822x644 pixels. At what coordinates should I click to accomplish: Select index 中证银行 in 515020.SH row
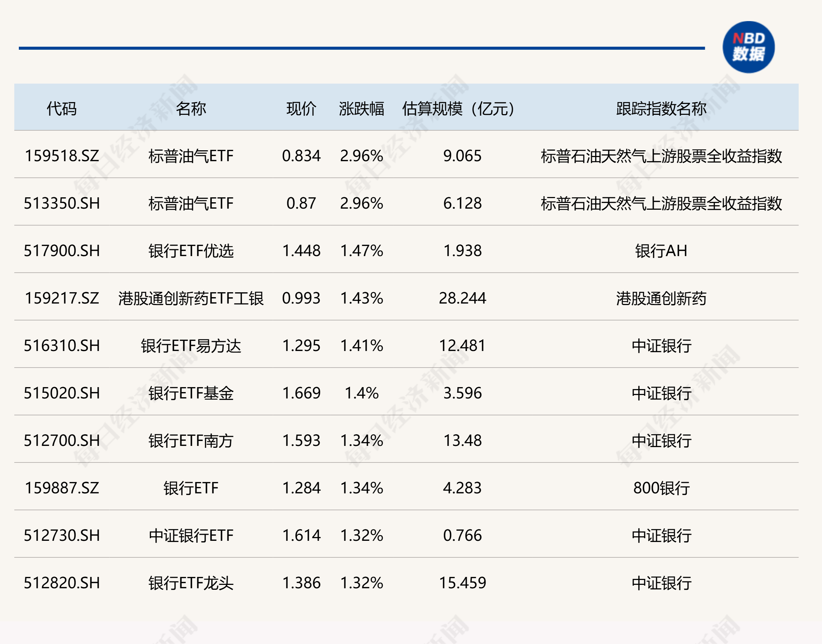[661, 393]
